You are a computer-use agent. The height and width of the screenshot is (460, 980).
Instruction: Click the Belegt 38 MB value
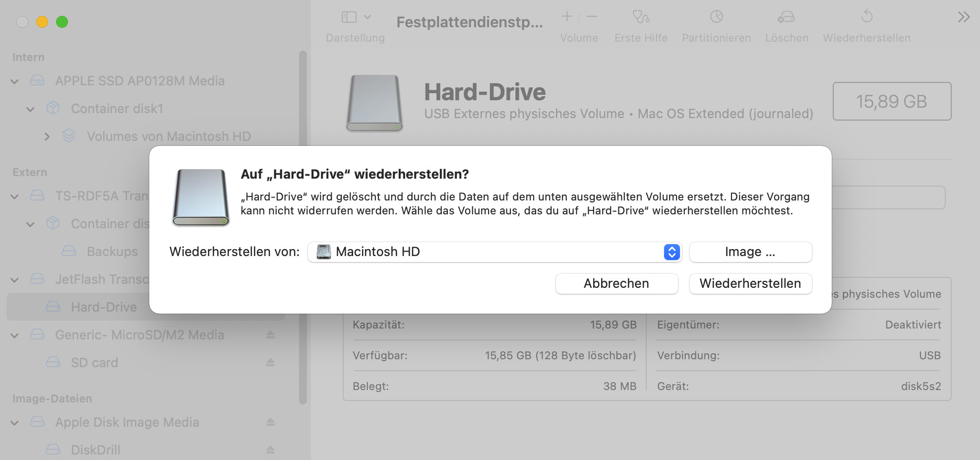click(x=619, y=387)
